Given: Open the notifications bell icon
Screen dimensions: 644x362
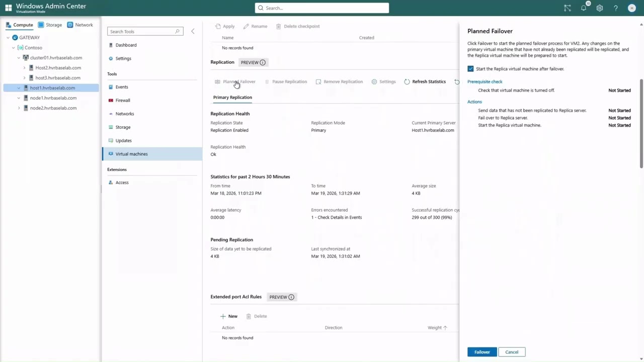Looking at the screenshot, I should pos(584,8).
